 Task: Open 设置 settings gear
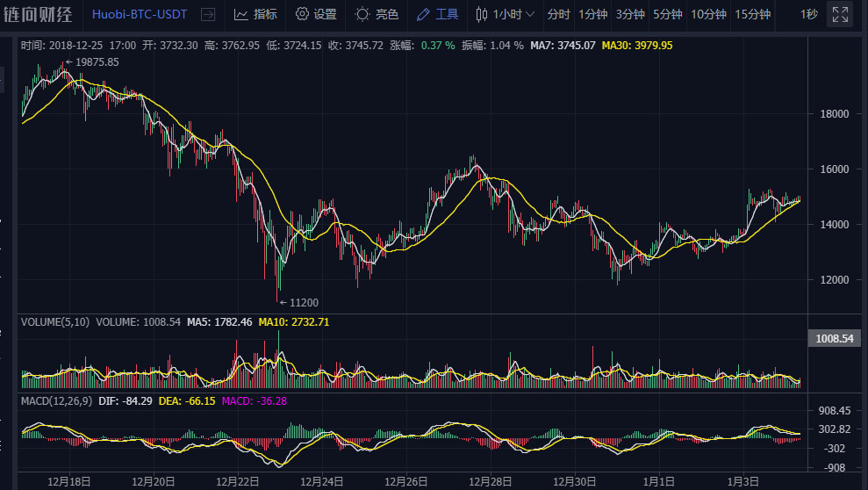pos(316,14)
